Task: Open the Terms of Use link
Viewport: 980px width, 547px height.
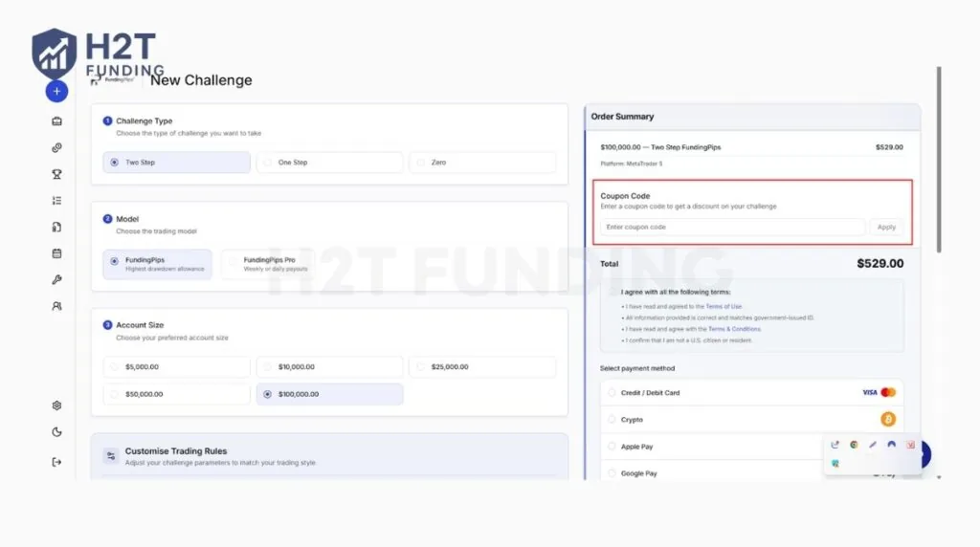Action: pyautogui.click(x=724, y=307)
